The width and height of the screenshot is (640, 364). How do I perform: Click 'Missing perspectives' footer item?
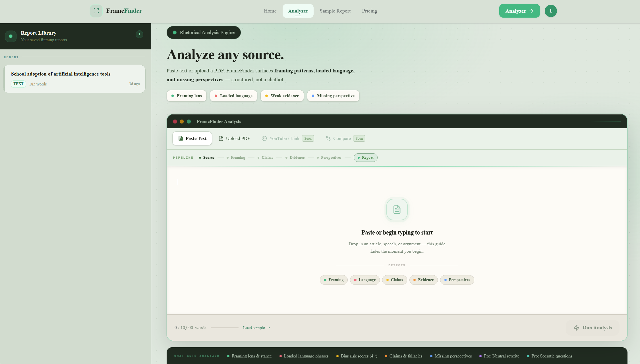point(451,356)
